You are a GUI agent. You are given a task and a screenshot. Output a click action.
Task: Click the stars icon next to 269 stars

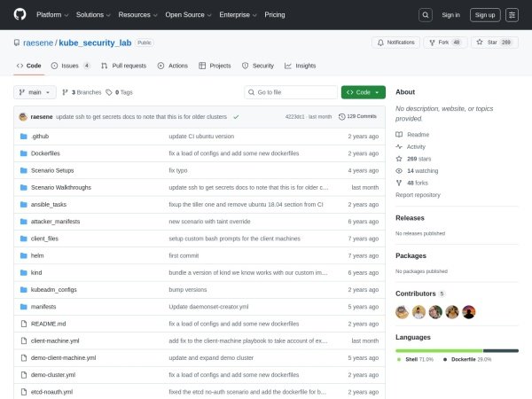[x=399, y=159]
